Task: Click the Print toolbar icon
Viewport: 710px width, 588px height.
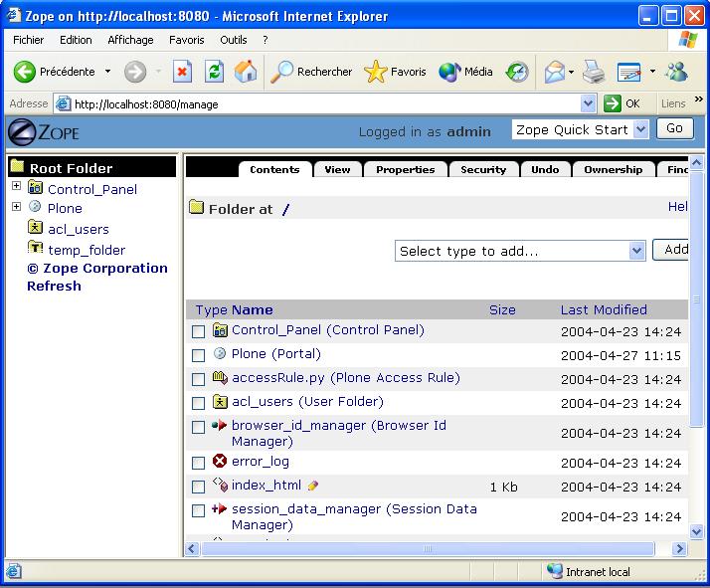Action: tap(594, 72)
